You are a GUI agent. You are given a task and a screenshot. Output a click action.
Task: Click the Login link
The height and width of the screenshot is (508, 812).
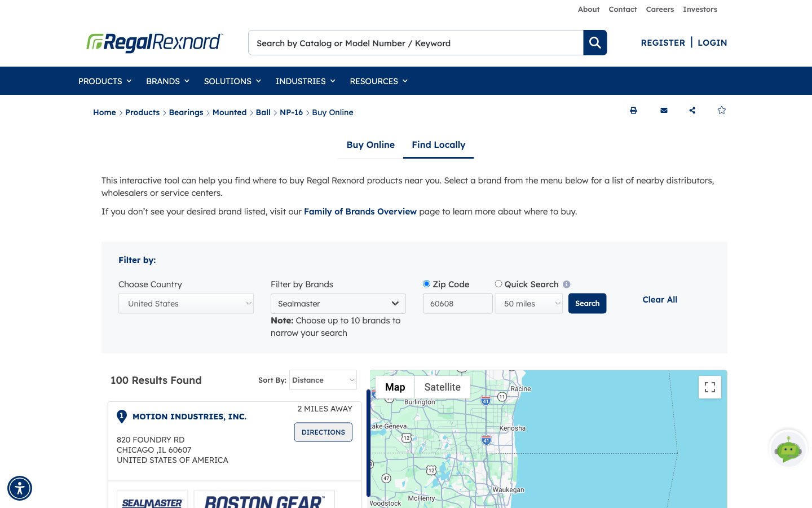pos(712,43)
